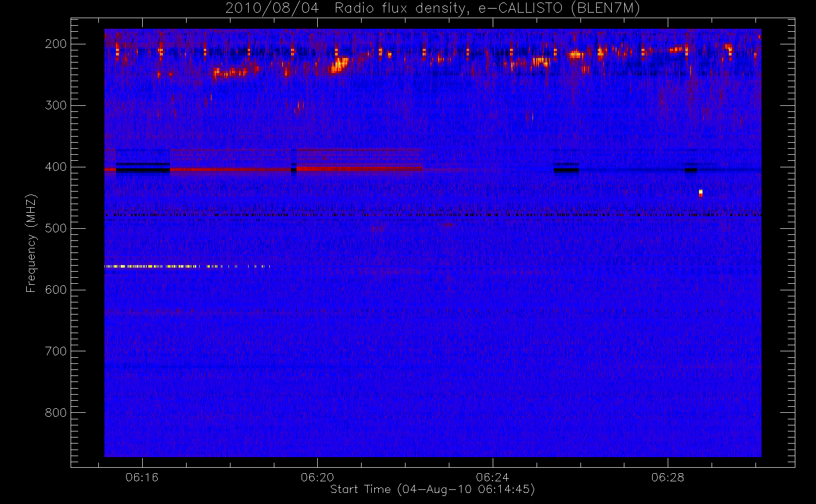The width and height of the screenshot is (816, 504).
Task: Click the plot title 'Radio flux density, e-CALLISTO (BLEN7M)'
Action: click(487, 9)
